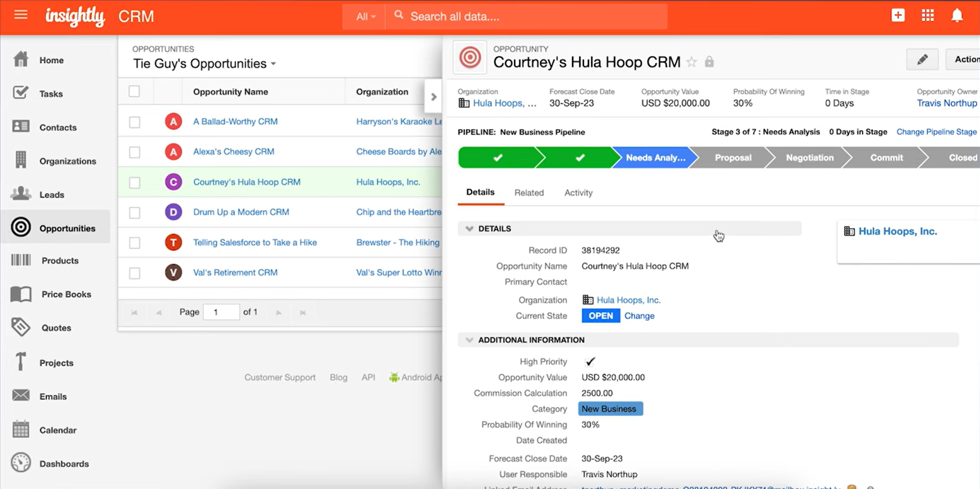Collapse the DETAILS section
980x489 pixels.
coord(469,228)
